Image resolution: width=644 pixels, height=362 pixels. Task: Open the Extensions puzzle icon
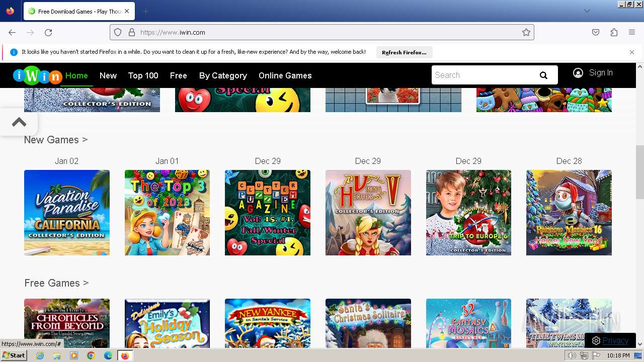614,32
